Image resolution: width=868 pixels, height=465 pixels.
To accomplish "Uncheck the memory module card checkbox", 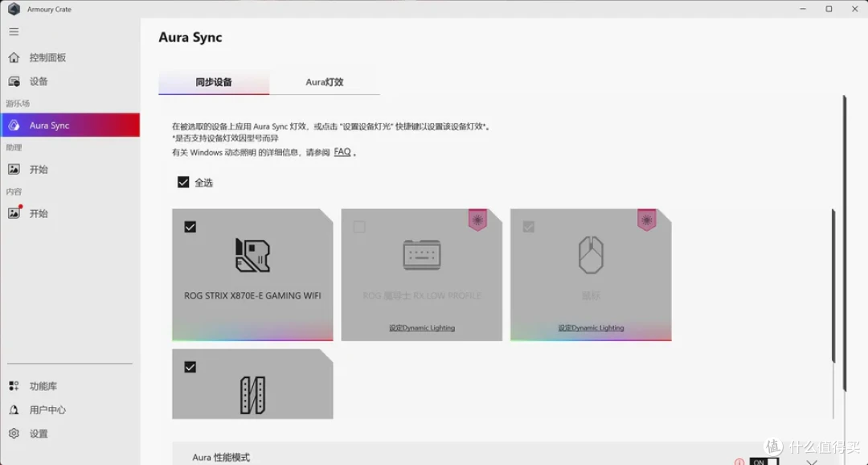I will (190, 367).
